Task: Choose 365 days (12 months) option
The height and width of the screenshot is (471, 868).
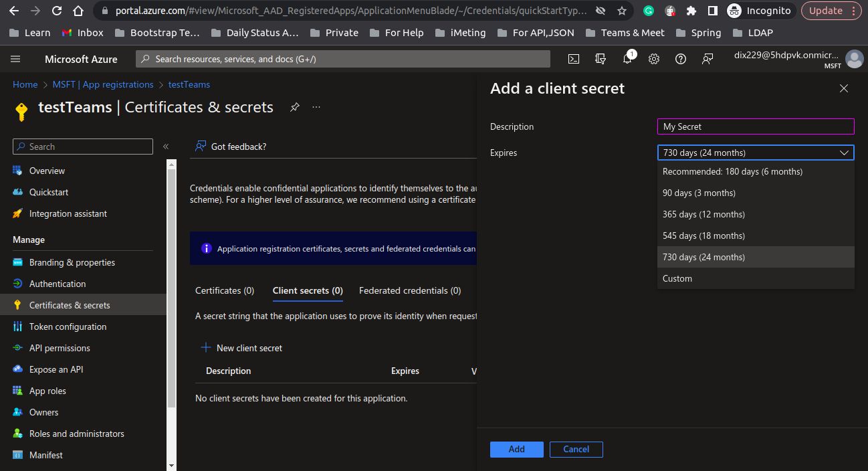Action: coord(756,214)
